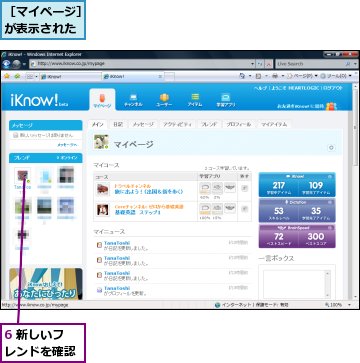This screenshot has width=360, height=363.
Task: Click the ヘルプ link
Action: 260,88
